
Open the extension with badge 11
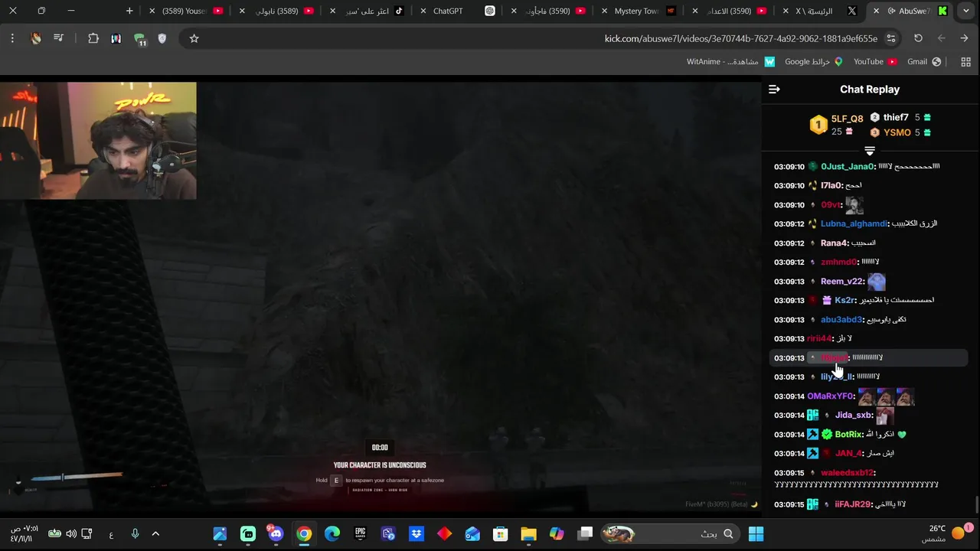pos(139,39)
